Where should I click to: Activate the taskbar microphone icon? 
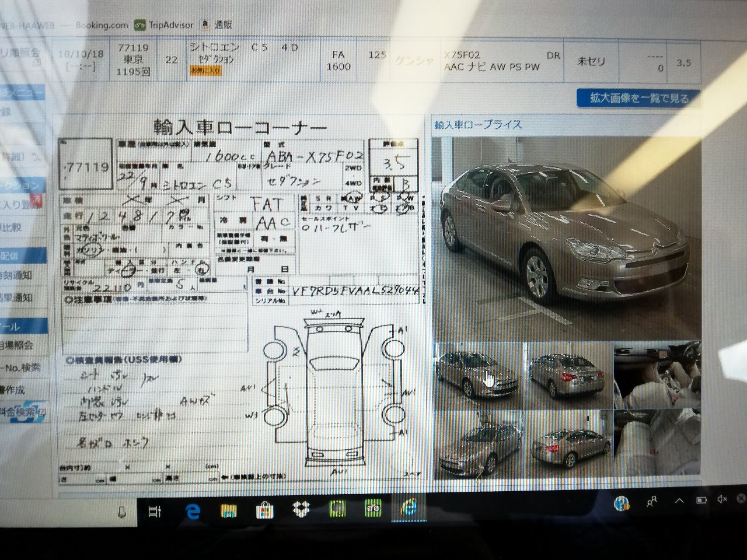point(122,512)
